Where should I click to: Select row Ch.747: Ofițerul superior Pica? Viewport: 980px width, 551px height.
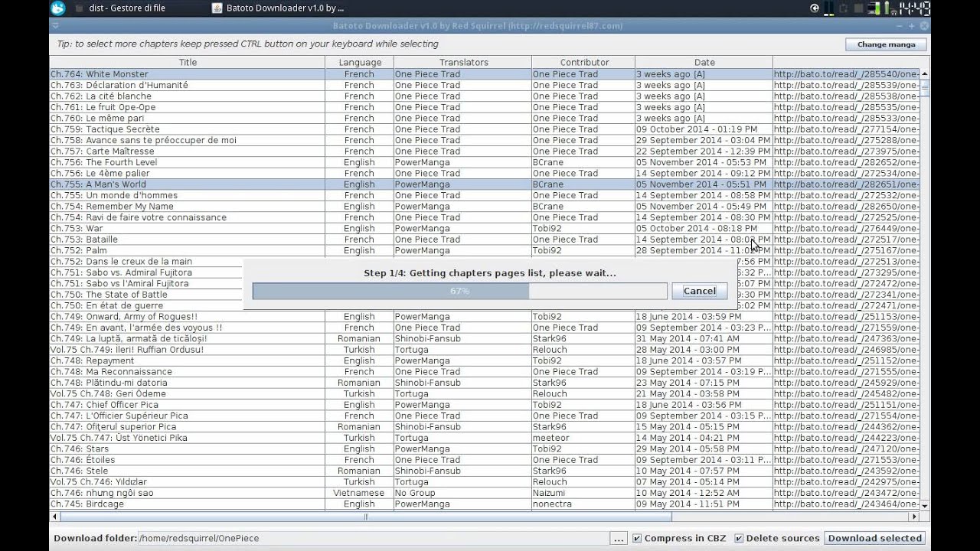pos(485,427)
